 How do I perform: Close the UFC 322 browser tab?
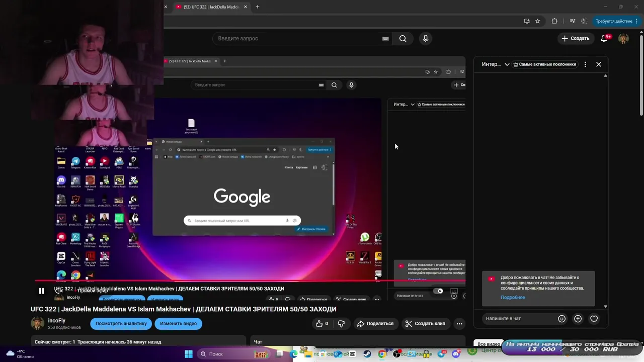pos(246,7)
